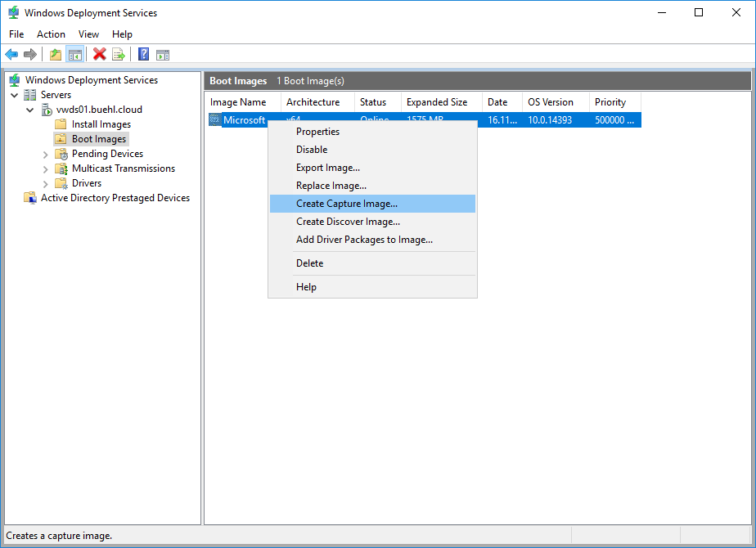Screen dimensions: 756x548
Task: Select Active Directory Prestaged Devices label
Action: [x=115, y=198]
